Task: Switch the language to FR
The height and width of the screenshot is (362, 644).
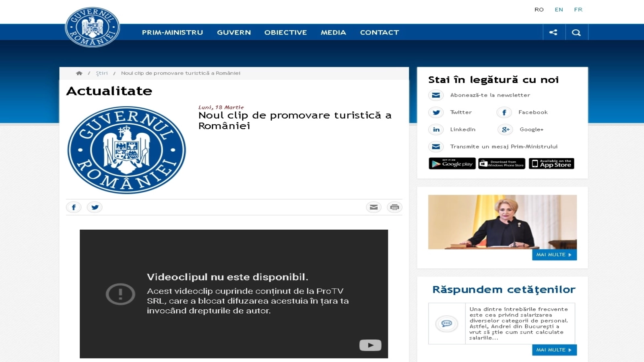Action: 578,10
